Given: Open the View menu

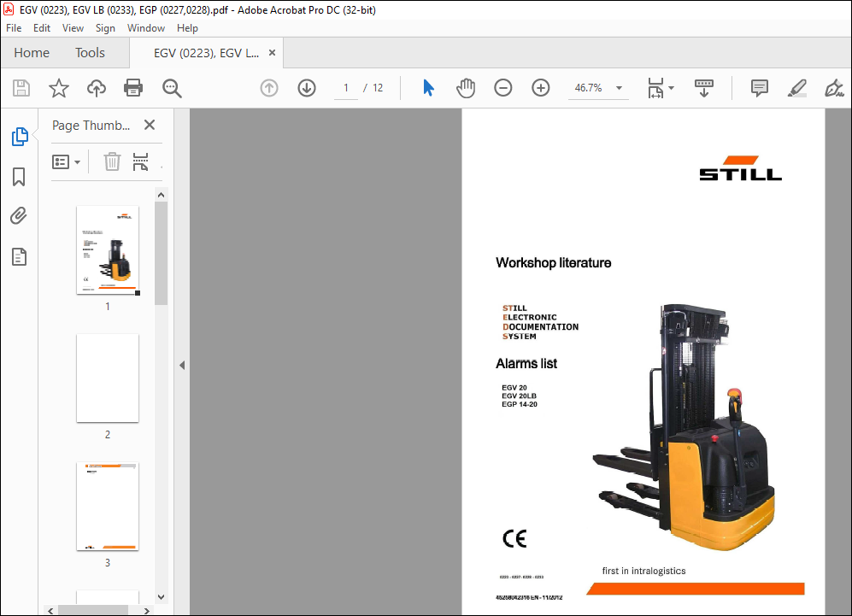Looking at the screenshot, I should click(73, 28).
